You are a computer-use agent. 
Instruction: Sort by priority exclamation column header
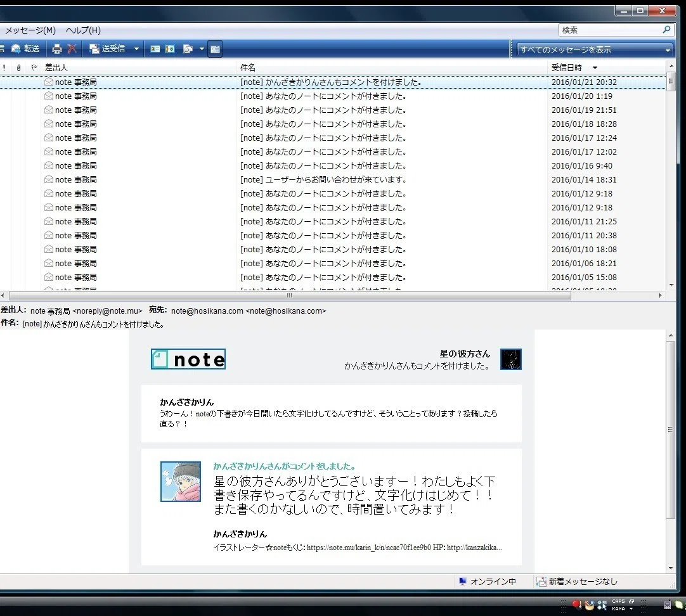point(4,68)
